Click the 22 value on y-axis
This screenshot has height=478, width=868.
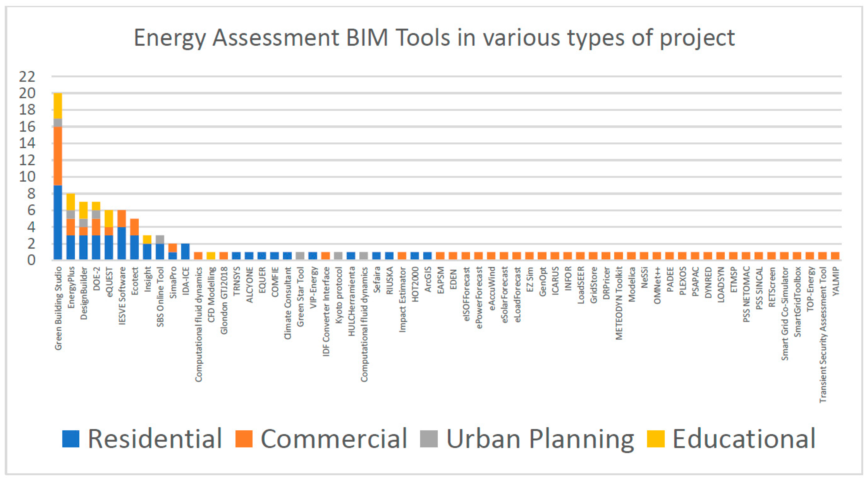tap(27, 77)
